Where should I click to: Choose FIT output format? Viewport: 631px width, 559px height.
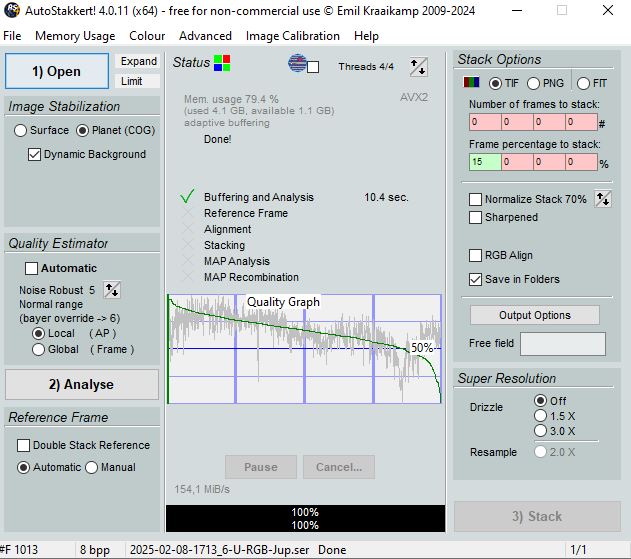[x=592, y=83]
